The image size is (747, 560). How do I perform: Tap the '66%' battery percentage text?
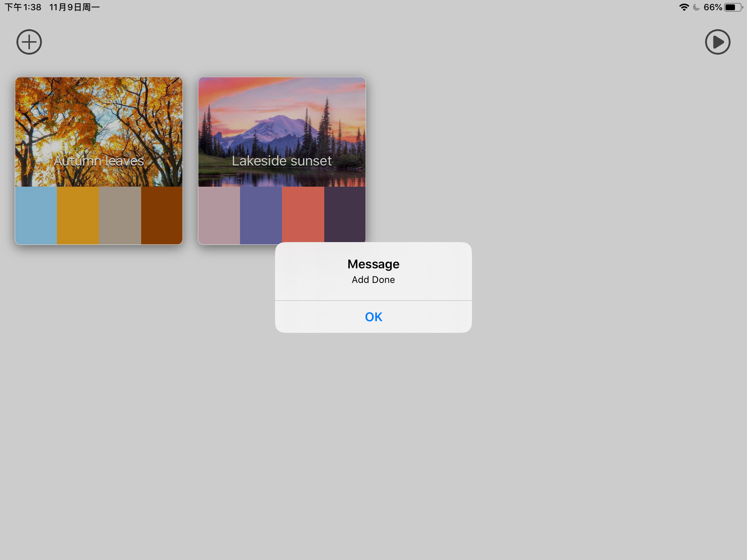[713, 7]
